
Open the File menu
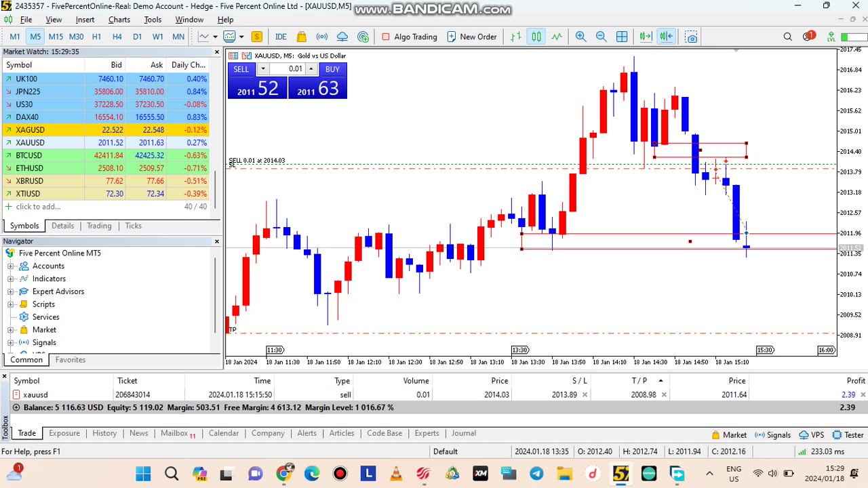(x=26, y=20)
